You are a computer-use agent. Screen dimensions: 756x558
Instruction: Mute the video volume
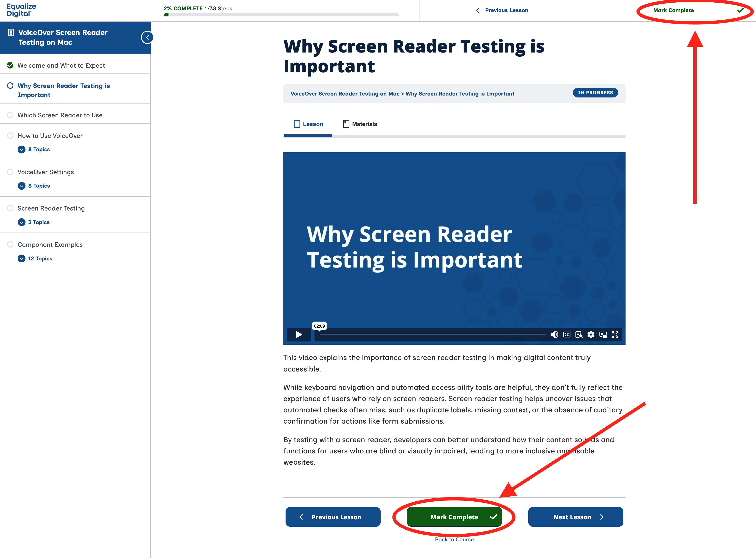click(x=554, y=334)
